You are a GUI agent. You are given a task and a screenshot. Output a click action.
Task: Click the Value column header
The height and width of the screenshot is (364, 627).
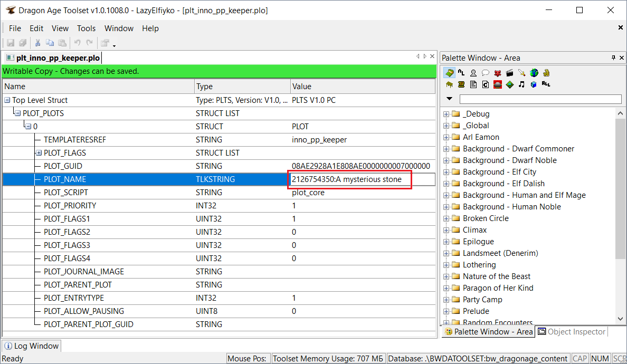[363, 87]
